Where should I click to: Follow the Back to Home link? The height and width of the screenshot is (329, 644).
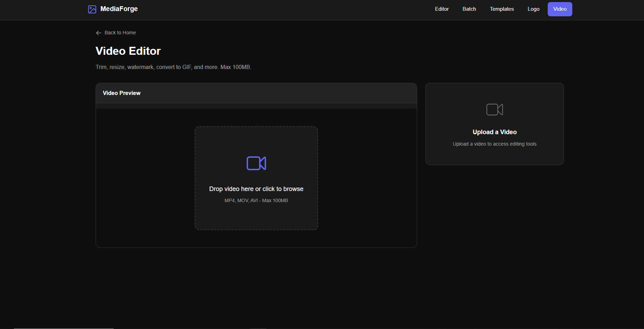116,33
